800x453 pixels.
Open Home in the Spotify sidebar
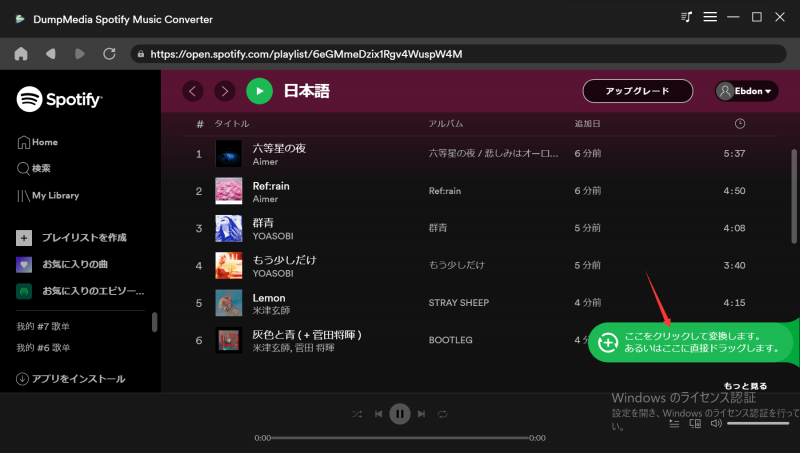click(x=37, y=142)
